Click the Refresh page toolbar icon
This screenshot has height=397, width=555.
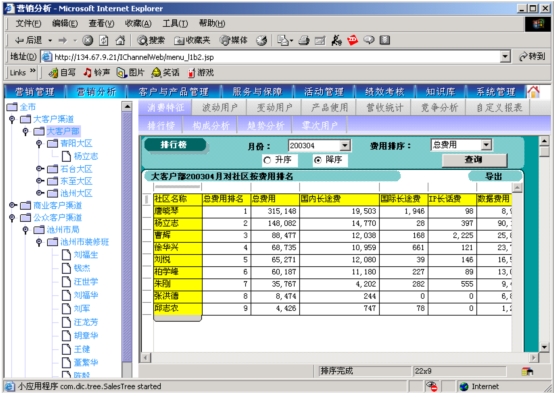point(103,40)
